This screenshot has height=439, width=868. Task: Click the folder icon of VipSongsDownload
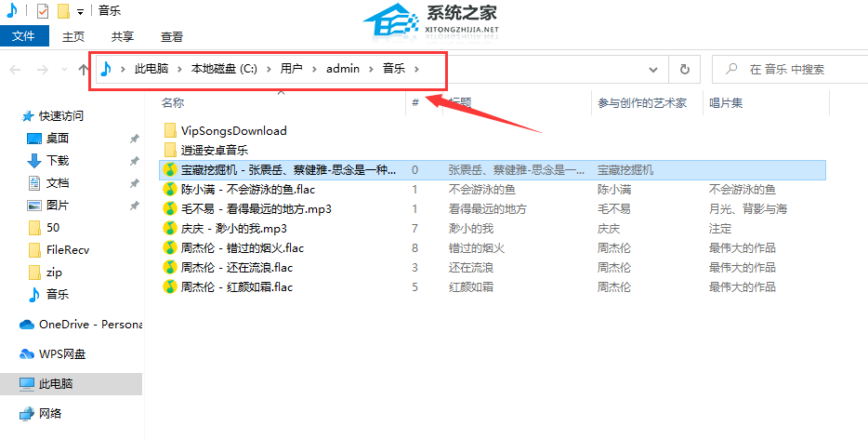tap(170, 131)
